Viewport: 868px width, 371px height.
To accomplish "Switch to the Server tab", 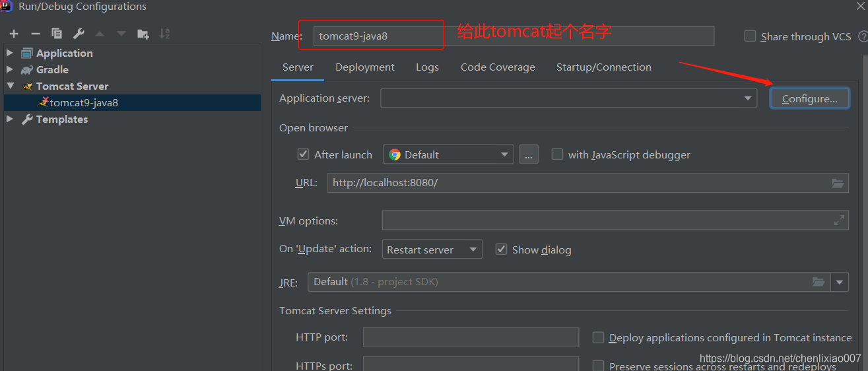I will (x=298, y=67).
